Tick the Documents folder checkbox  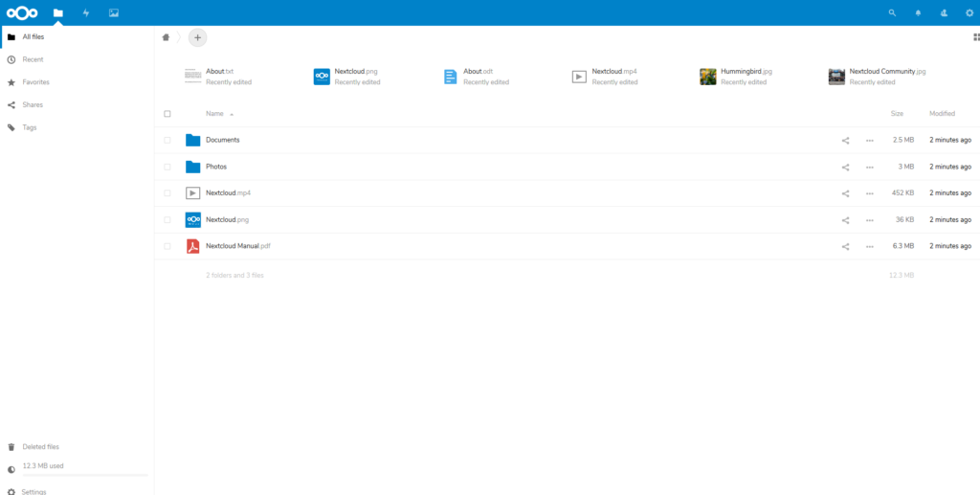(167, 140)
